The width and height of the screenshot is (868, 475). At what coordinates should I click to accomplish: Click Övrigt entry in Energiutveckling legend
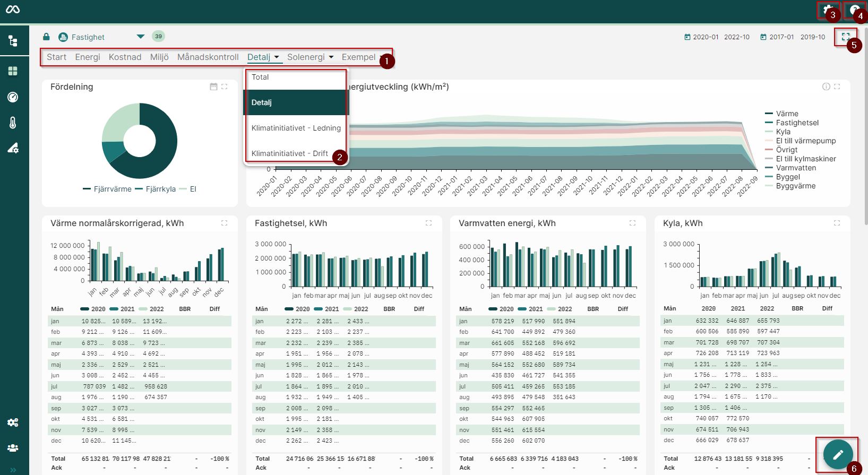(x=781, y=150)
